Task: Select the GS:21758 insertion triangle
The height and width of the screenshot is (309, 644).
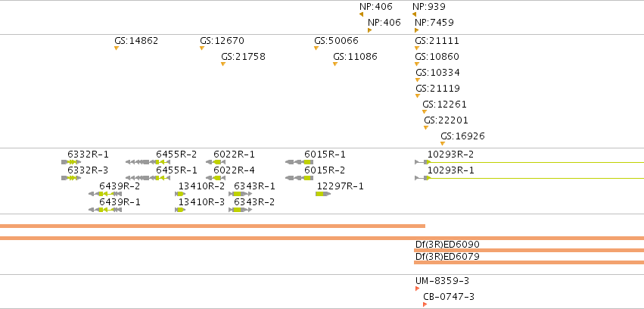Action: (x=223, y=64)
